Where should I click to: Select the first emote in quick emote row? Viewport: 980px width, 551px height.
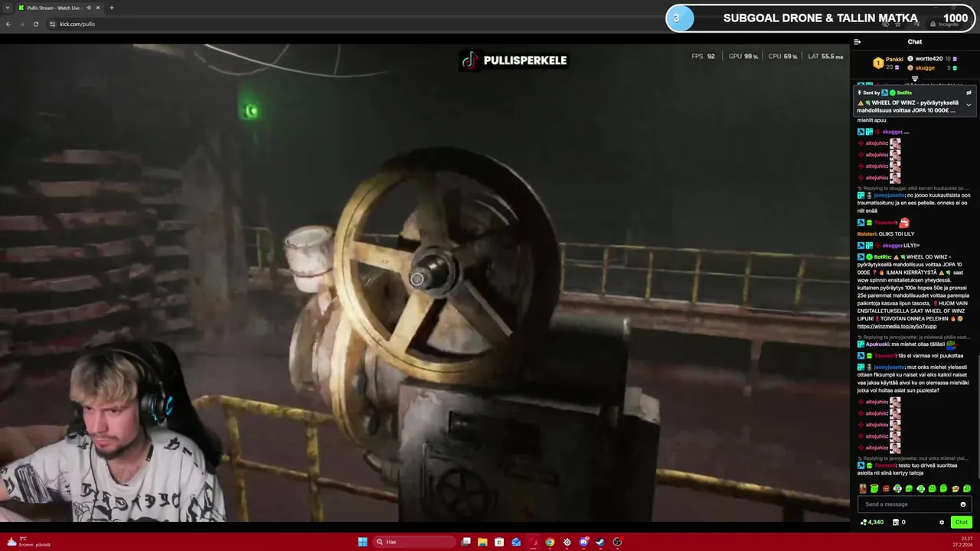tap(863, 488)
